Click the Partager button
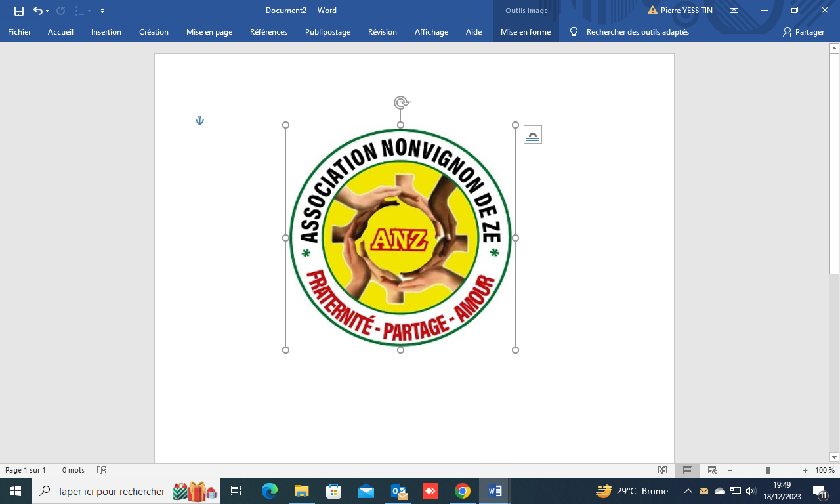 click(804, 32)
